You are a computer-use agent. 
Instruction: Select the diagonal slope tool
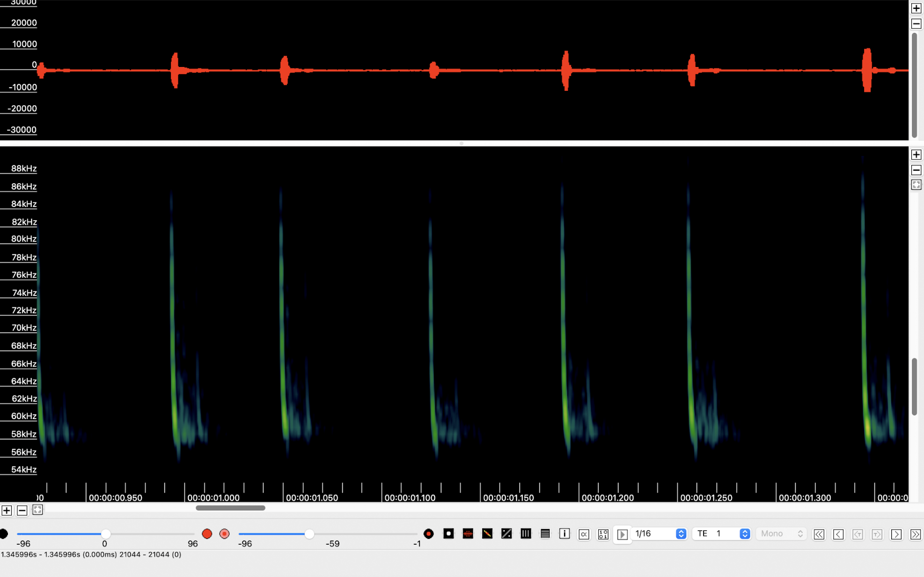[x=487, y=533]
